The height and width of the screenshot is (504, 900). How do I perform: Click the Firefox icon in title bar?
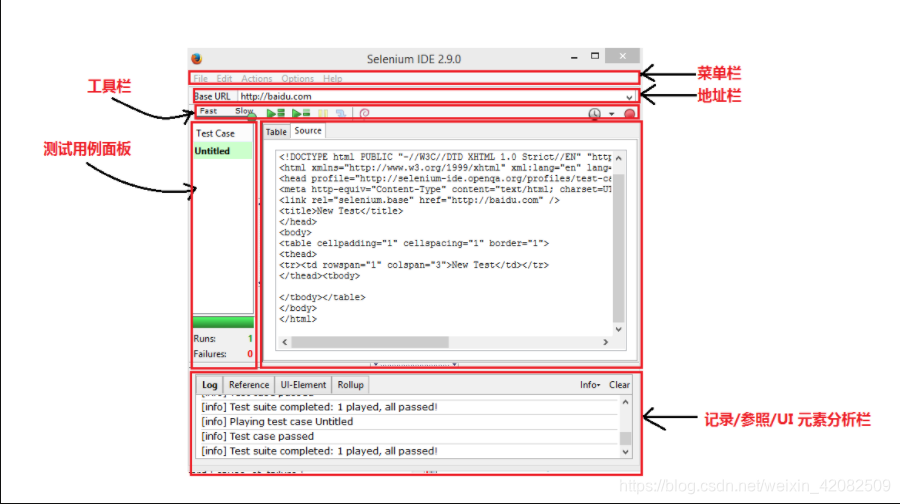pyautogui.click(x=197, y=59)
